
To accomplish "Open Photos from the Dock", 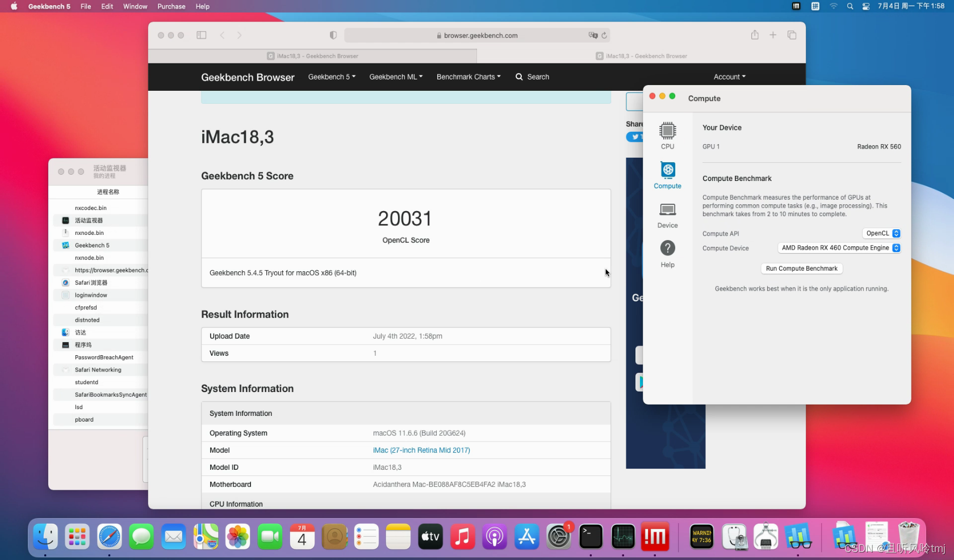I will point(238,536).
